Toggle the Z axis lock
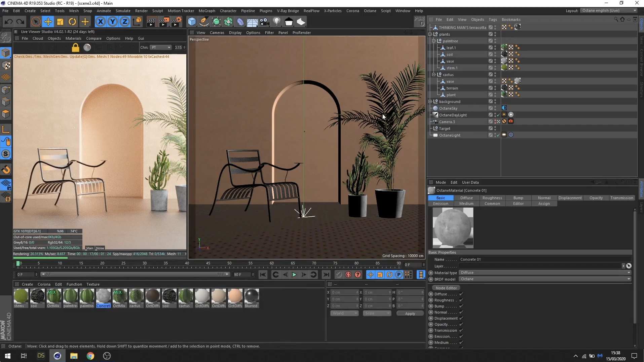This screenshot has width=644, height=362. pos(124,22)
